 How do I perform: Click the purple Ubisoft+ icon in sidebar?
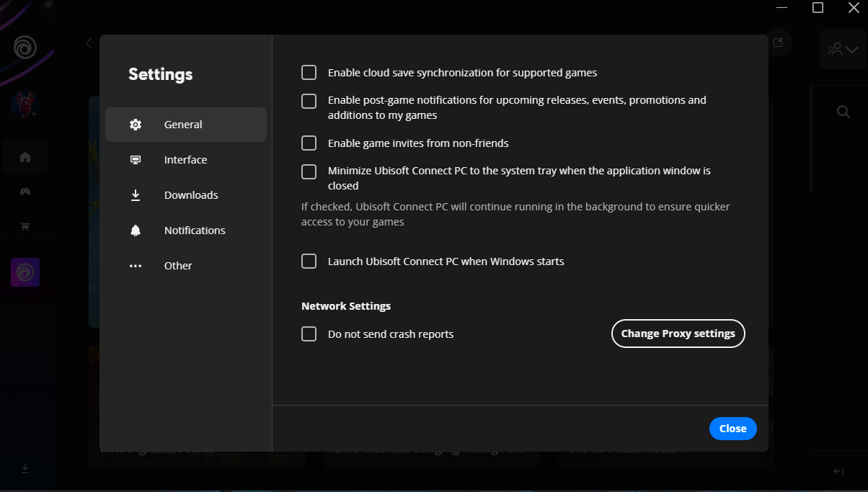(x=25, y=272)
